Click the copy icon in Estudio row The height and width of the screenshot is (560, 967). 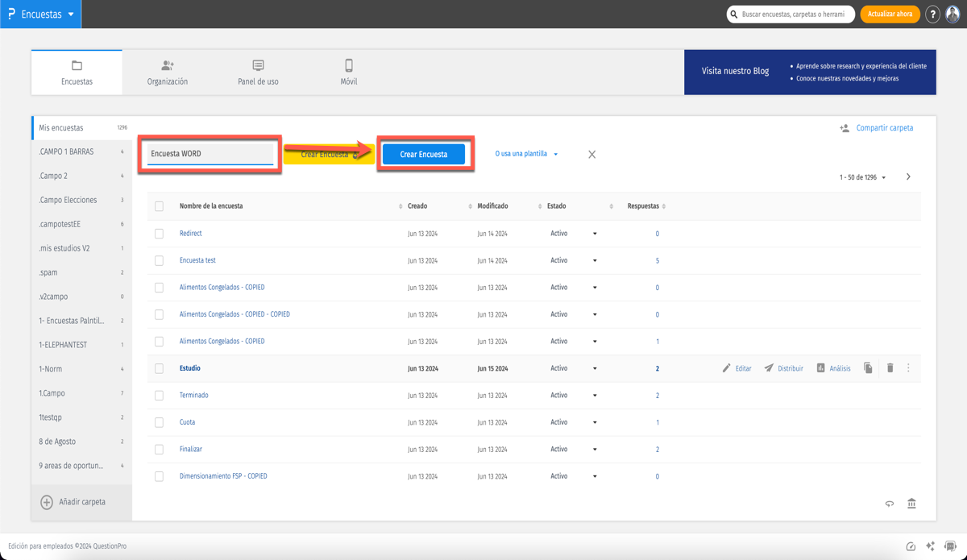point(868,368)
